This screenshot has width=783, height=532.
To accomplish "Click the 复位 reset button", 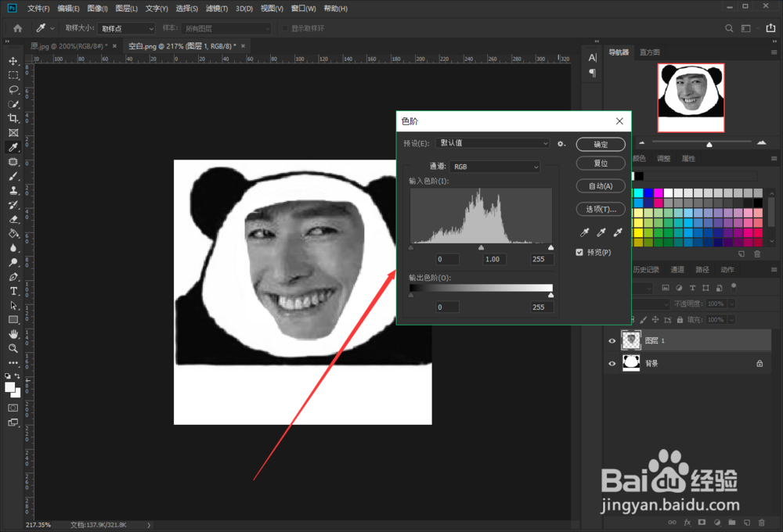I will [601, 164].
